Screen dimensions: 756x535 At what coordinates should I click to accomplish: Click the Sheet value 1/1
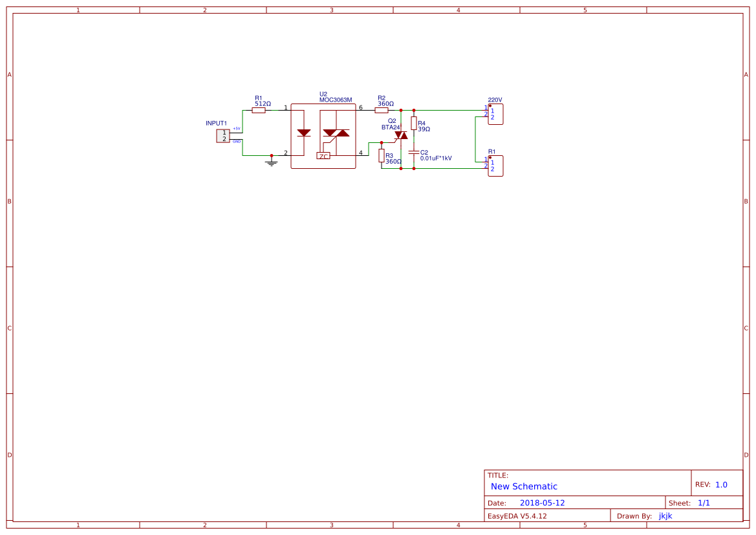coord(705,502)
